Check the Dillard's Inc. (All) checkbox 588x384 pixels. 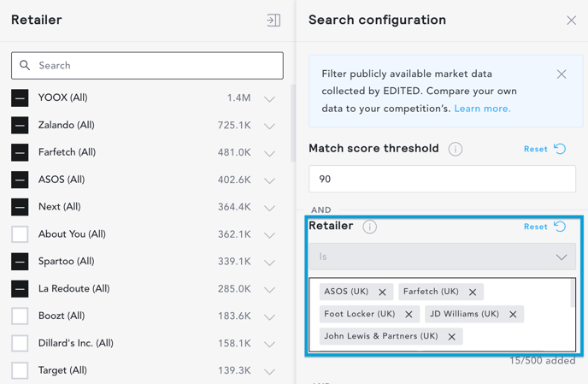click(20, 344)
